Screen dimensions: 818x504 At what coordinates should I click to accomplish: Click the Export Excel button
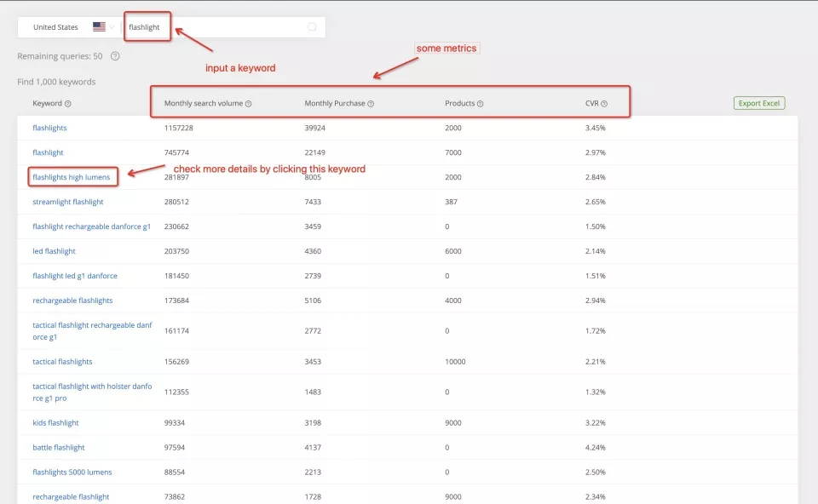click(759, 103)
